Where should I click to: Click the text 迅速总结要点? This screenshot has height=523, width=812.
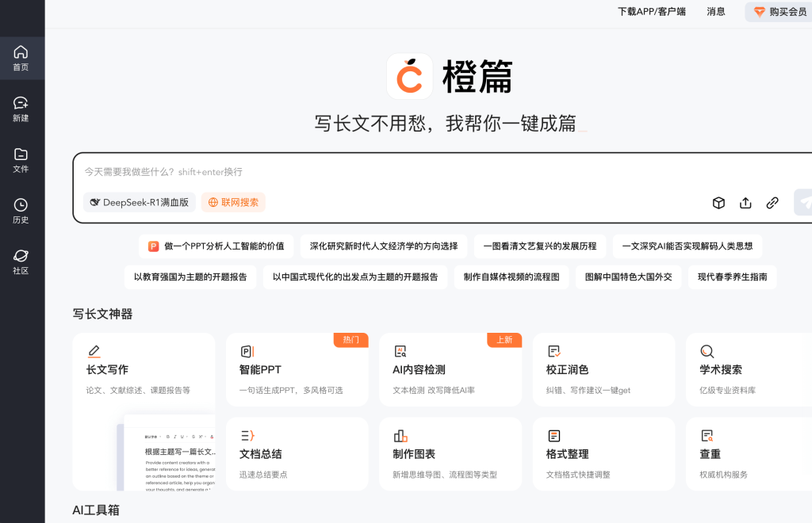[x=263, y=475]
